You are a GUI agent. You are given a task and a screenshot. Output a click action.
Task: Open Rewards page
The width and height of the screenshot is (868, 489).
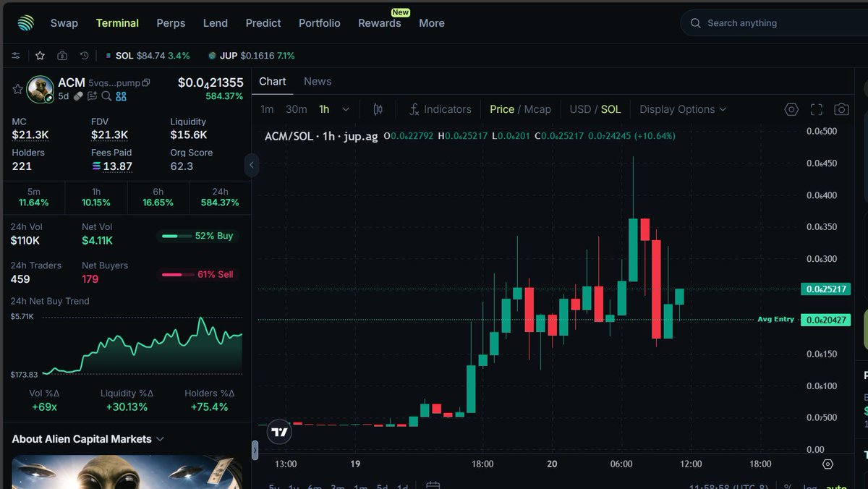pos(380,23)
